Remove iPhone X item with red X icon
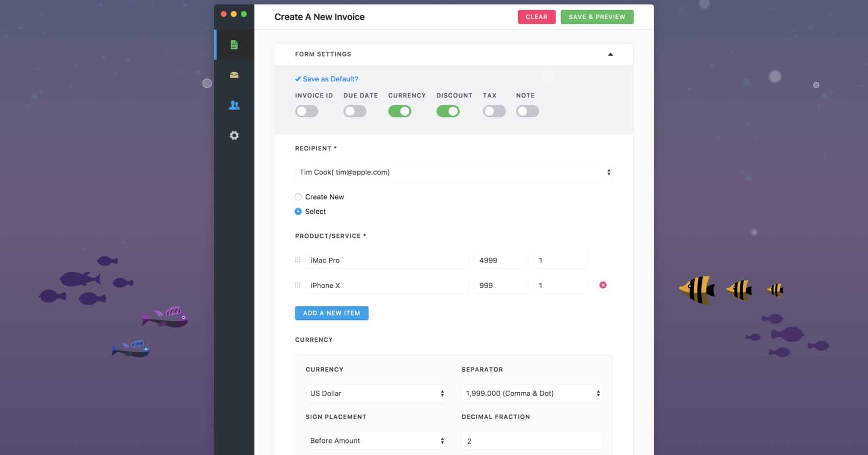 [x=603, y=285]
